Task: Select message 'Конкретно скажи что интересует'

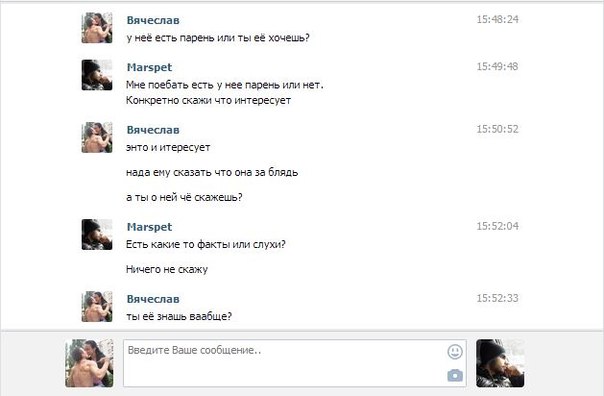Action: (x=208, y=101)
